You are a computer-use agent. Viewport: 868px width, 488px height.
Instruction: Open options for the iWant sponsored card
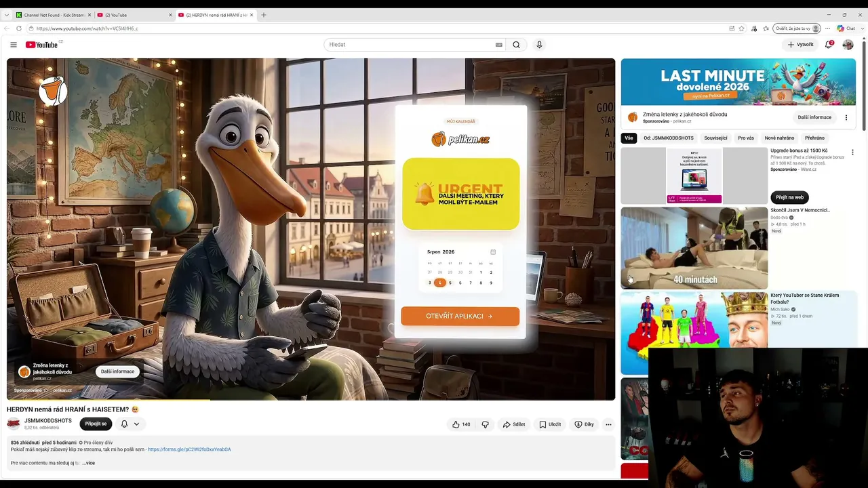tap(852, 152)
